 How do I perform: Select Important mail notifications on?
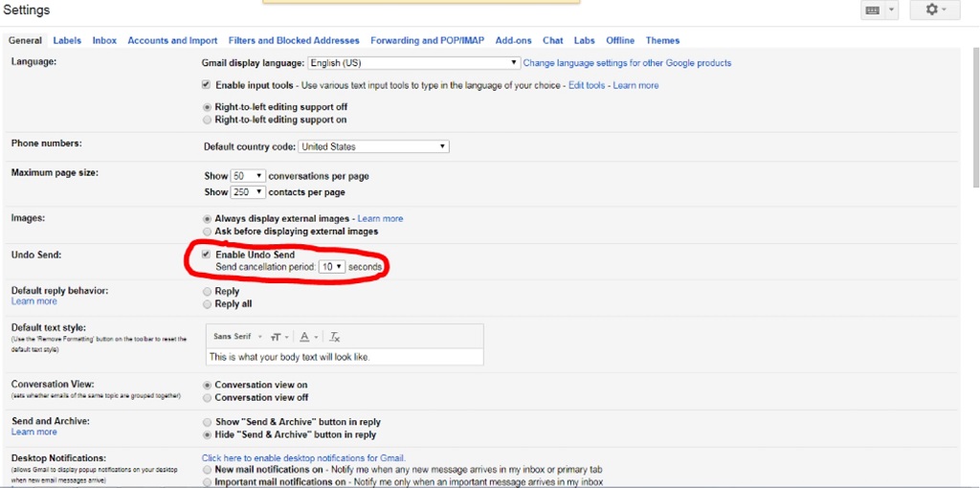pyautogui.click(x=208, y=482)
